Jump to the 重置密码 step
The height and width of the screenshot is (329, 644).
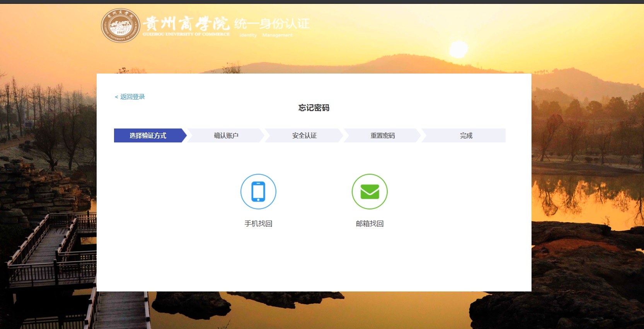(382, 135)
